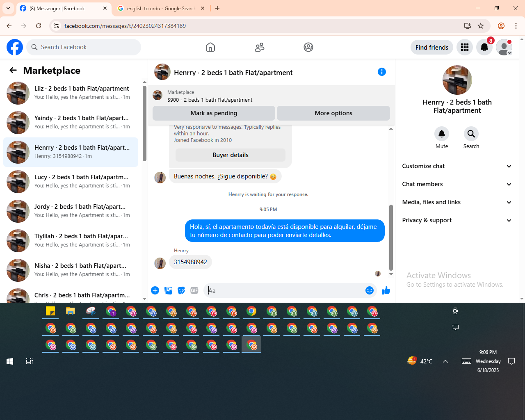This screenshot has height=420, width=525.
Task: Click the Mark as pending button
Action: tap(214, 113)
